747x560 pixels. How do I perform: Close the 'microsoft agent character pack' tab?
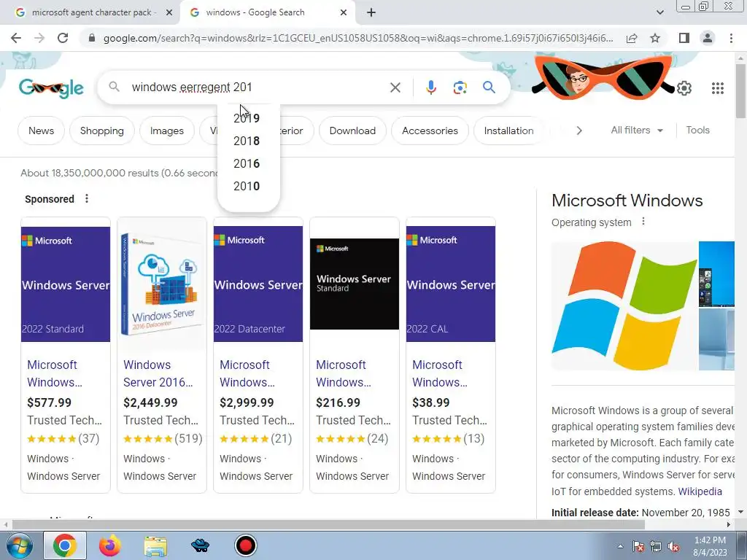pos(169,13)
